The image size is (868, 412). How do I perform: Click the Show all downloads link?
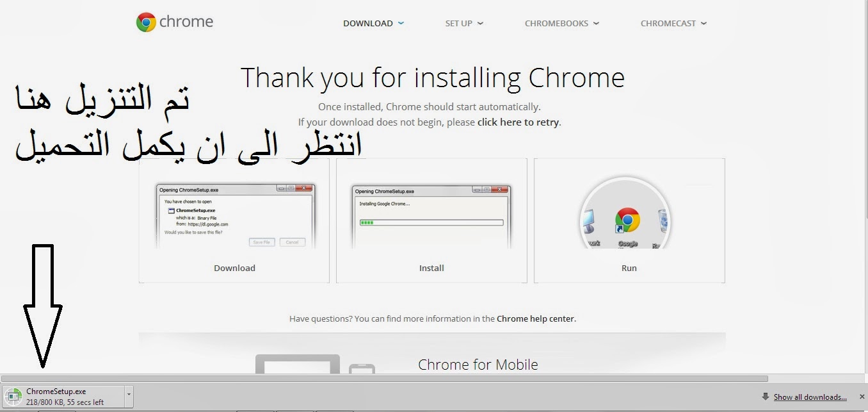(810, 397)
